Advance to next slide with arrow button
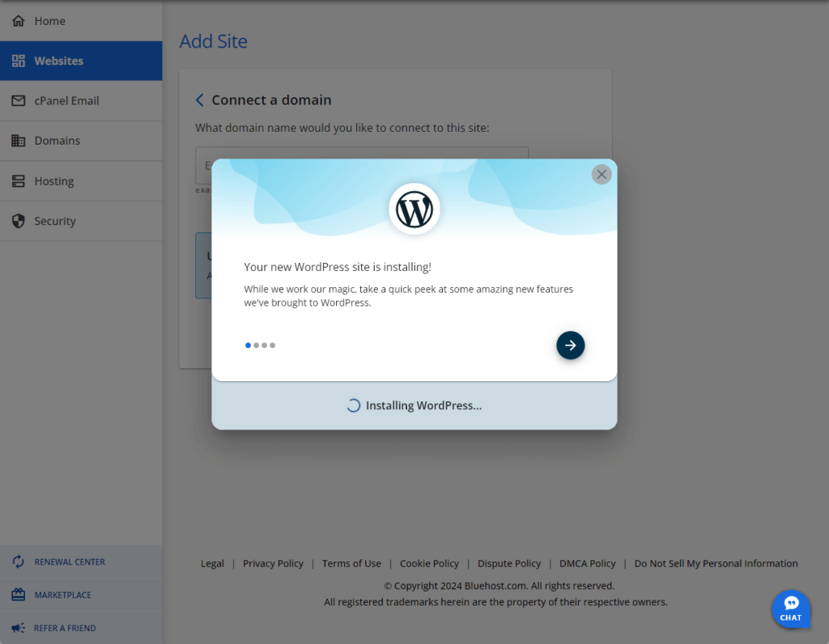The image size is (829, 644). pos(570,345)
